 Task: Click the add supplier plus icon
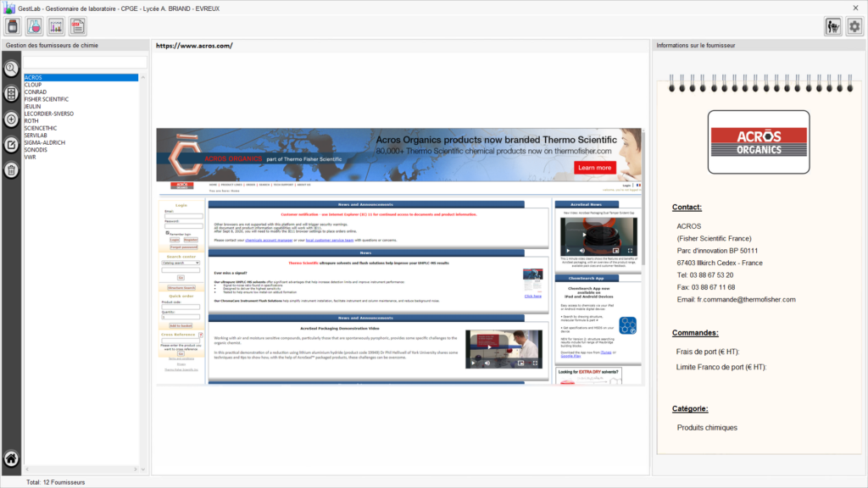point(11,119)
